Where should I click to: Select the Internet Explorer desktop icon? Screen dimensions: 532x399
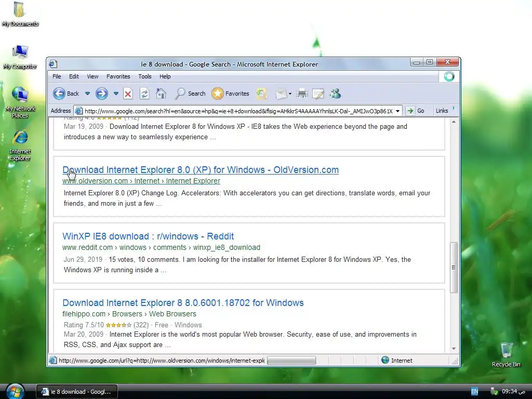click(20, 145)
